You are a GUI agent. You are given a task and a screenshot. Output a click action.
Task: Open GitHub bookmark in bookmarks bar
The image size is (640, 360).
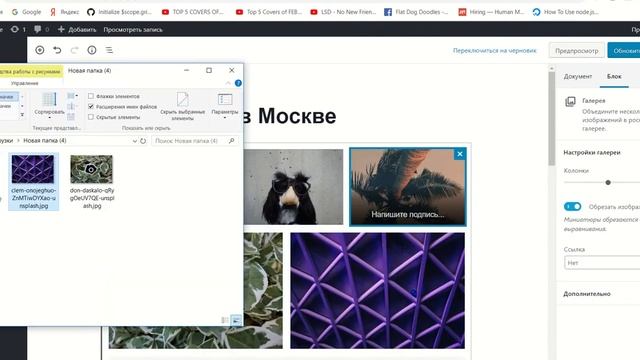(x=120, y=12)
